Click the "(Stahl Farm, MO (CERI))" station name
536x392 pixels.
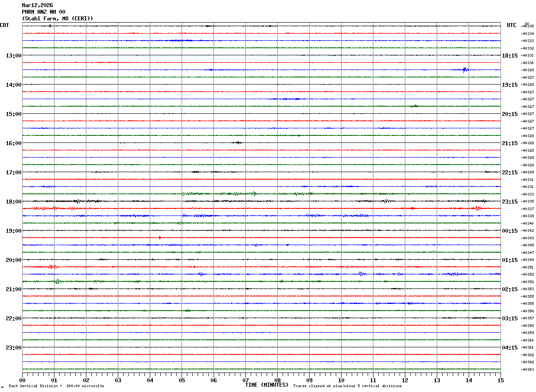coord(58,19)
